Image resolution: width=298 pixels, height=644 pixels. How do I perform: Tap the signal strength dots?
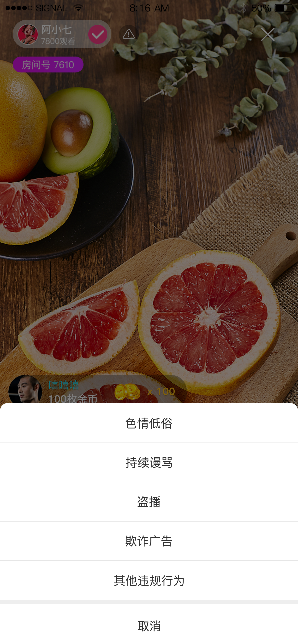19,8
